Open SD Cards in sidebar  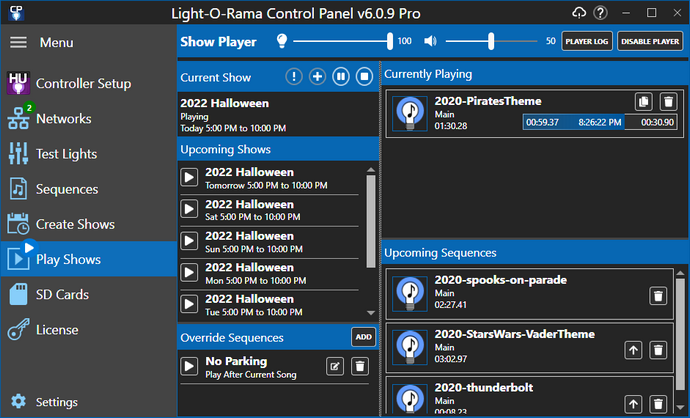click(x=88, y=294)
